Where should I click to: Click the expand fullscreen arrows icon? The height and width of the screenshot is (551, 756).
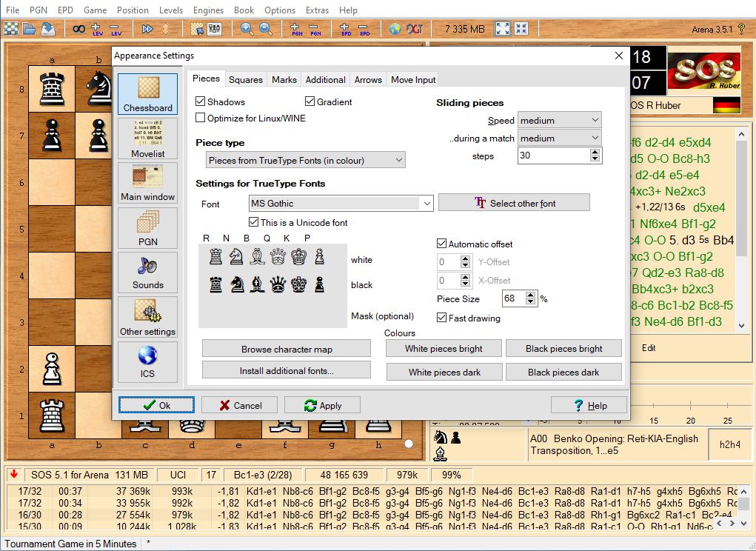click(x=502, y=29)
